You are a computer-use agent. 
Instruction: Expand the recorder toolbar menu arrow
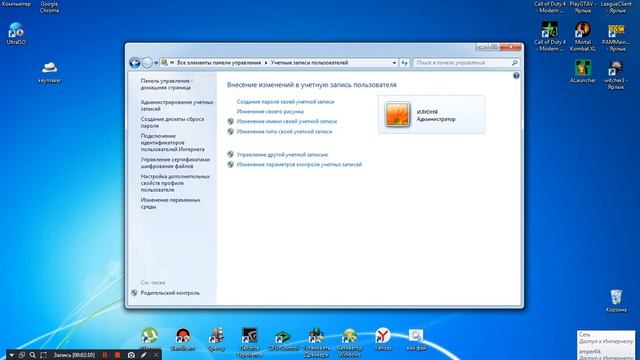point(11,355)
